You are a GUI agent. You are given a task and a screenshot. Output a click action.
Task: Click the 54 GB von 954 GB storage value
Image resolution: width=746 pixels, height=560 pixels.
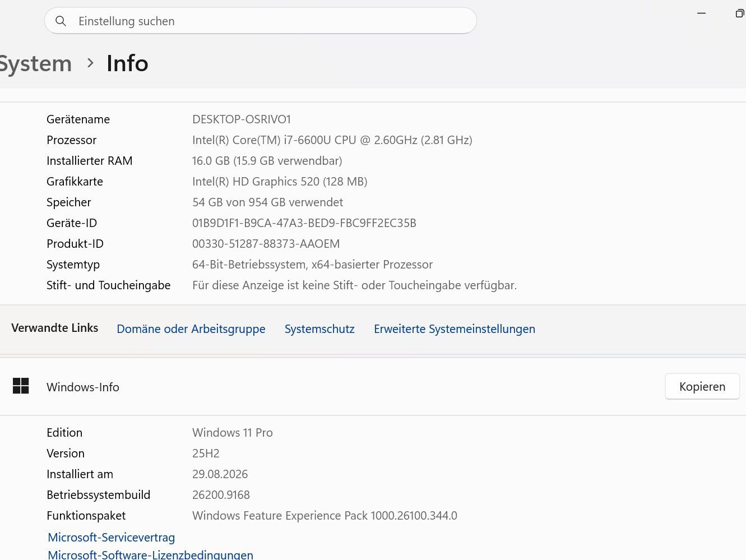tap(268, 202)
